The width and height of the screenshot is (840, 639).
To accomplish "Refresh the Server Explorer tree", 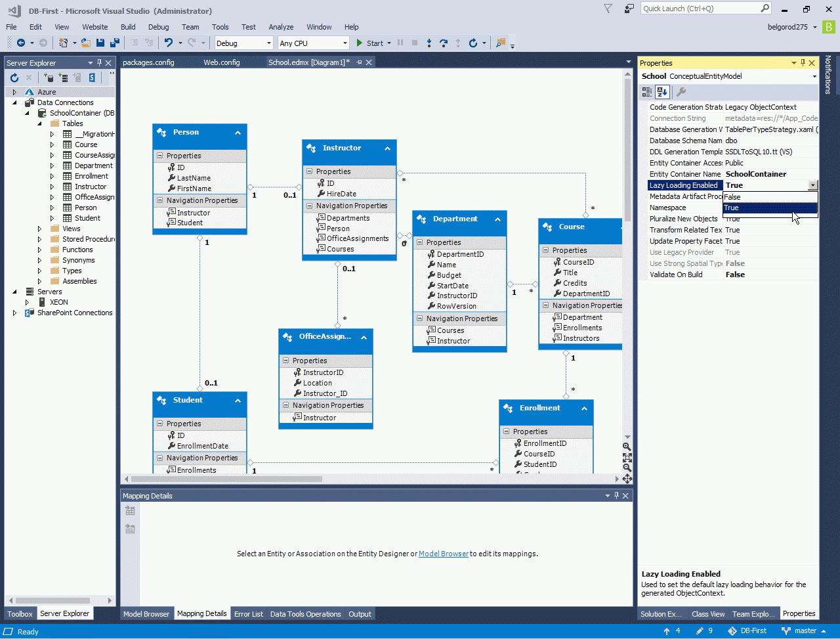I will 14,77.
